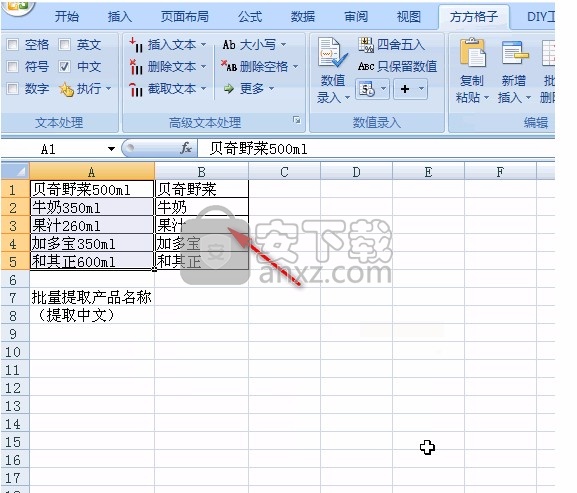The height and width of the screenshot is (493, 577).
Task: Select row 7 header
Action: (x=15, y=298)
